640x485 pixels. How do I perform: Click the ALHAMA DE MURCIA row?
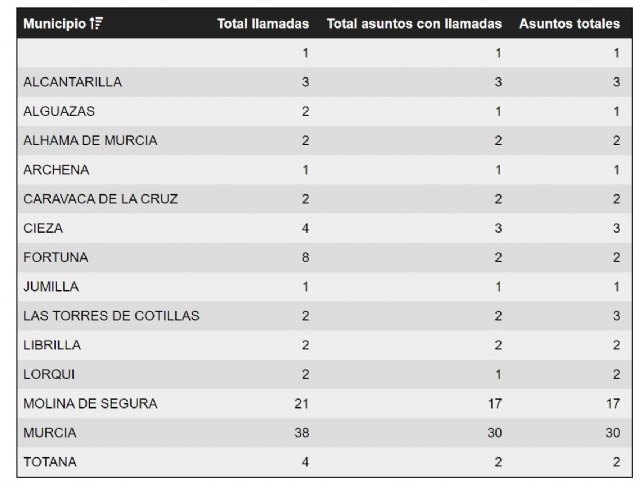click(x=90, y=141)
